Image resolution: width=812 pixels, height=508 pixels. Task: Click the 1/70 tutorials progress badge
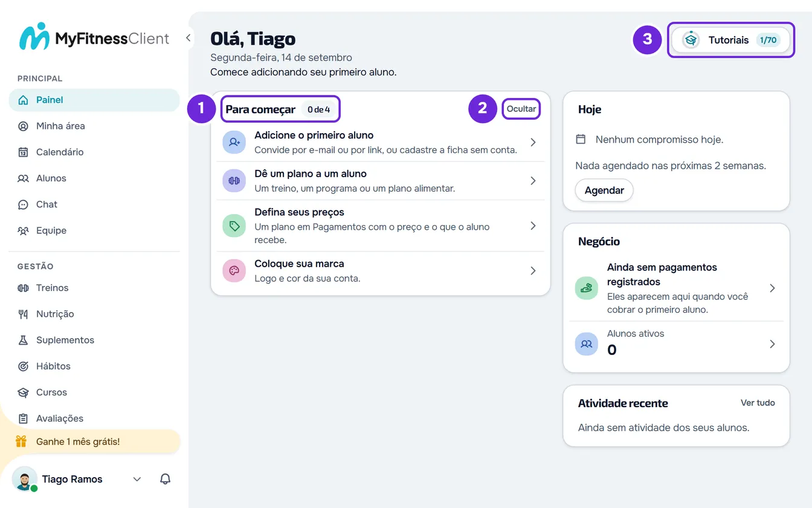point(768,40)
